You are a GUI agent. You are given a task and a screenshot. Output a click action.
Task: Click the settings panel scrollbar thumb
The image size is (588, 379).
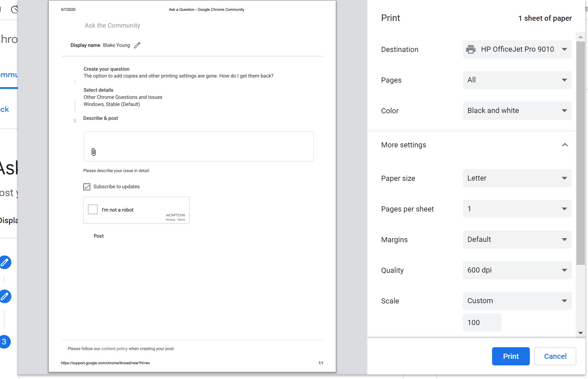pos(581,153)
